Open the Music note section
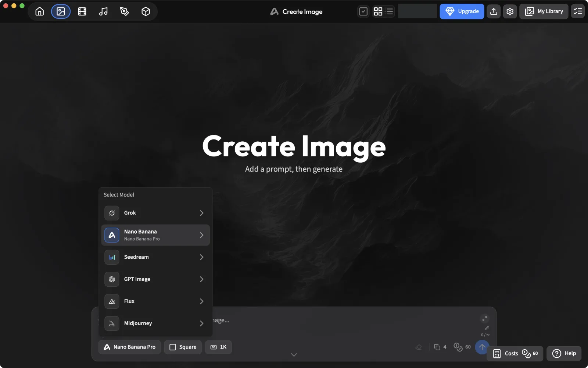 pos(103,11)
